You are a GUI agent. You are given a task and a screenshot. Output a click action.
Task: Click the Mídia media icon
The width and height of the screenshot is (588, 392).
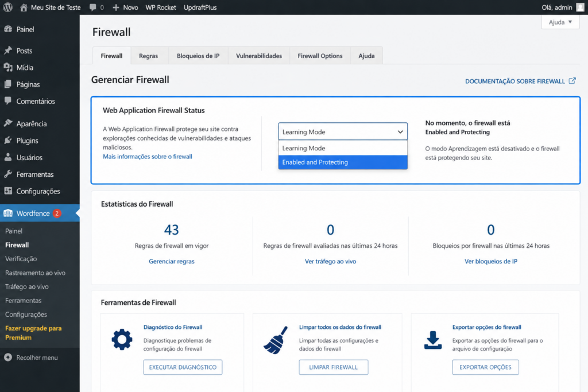click(8, 68)
